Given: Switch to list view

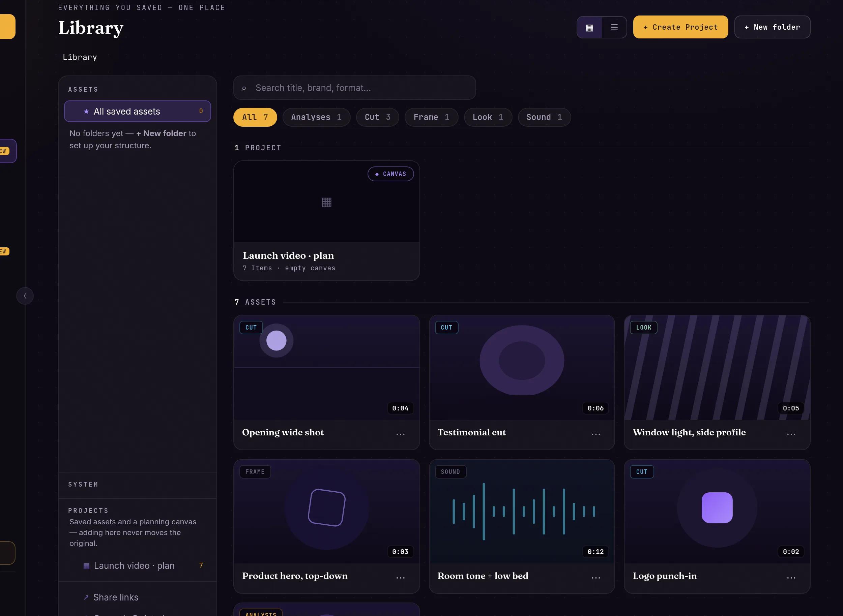Looking at the screenshot, I should (614, 27).
